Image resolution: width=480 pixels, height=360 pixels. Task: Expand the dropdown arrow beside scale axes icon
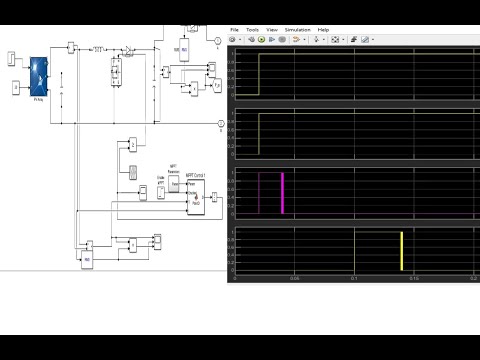pos(343,40)
